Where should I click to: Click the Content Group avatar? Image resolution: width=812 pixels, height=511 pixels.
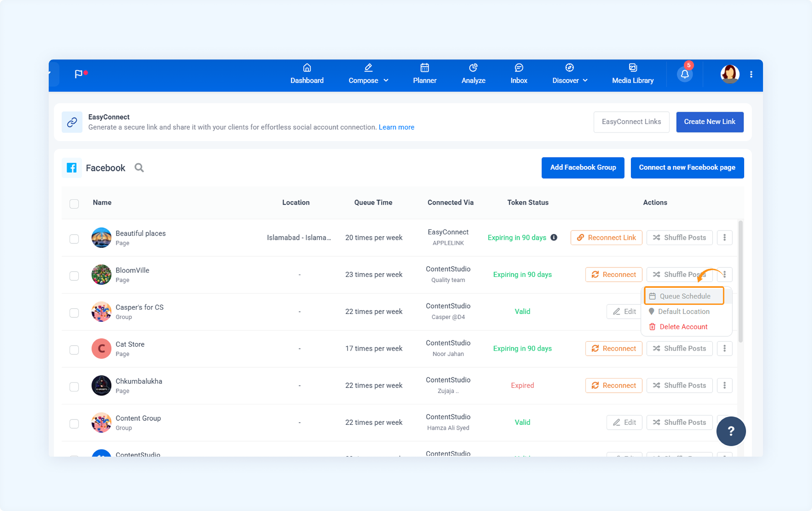101,422
